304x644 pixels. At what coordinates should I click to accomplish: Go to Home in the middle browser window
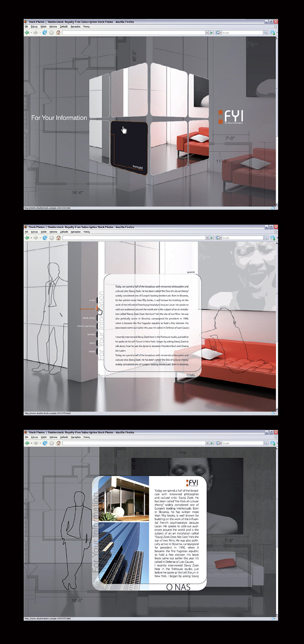pos(58,238)
